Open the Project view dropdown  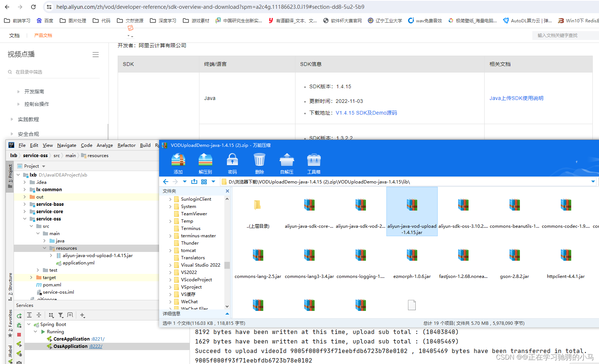(x=44, y=166)
